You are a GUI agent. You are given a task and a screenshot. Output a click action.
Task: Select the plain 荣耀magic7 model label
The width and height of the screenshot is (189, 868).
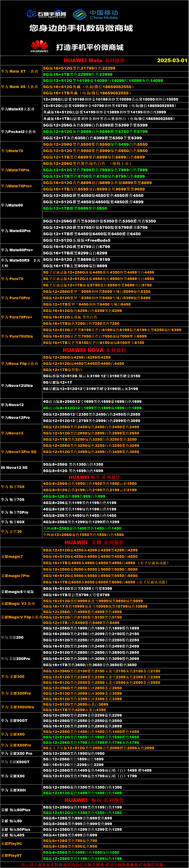(x=12, y=557)
